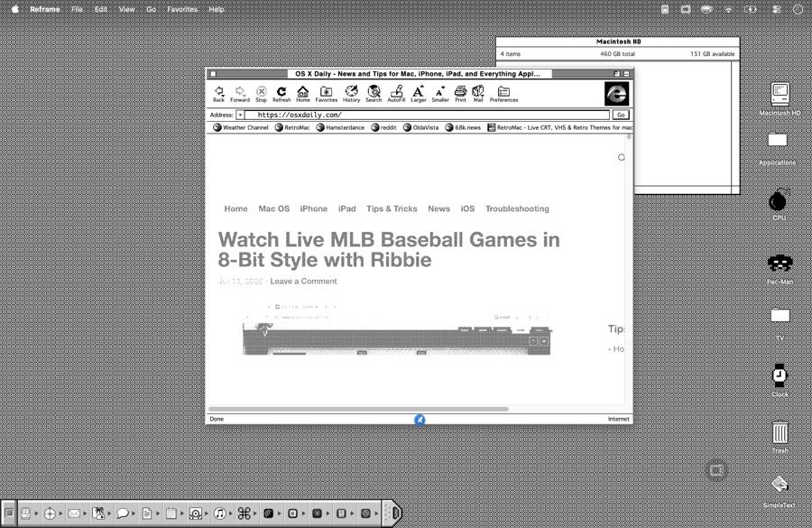Click Leave a Comment link
Viewport: 812px width, 528px height.
pyautogui.click(x=303, y=282)
